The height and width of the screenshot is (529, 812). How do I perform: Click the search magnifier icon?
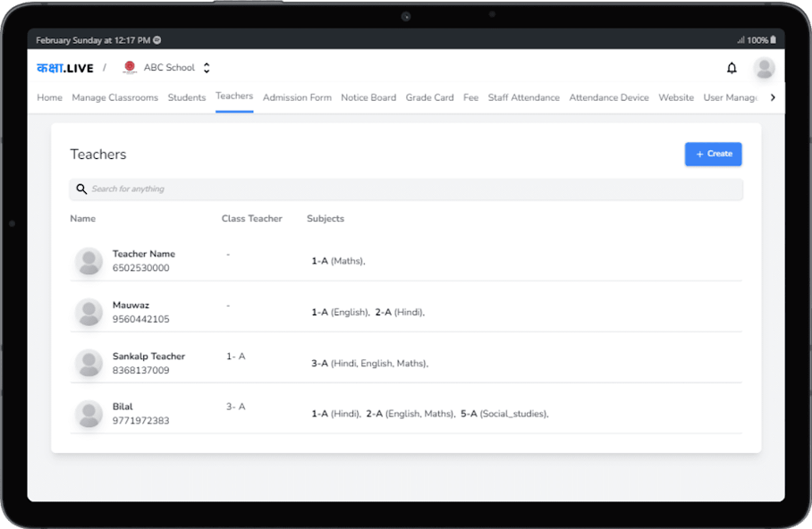point(81,189)
